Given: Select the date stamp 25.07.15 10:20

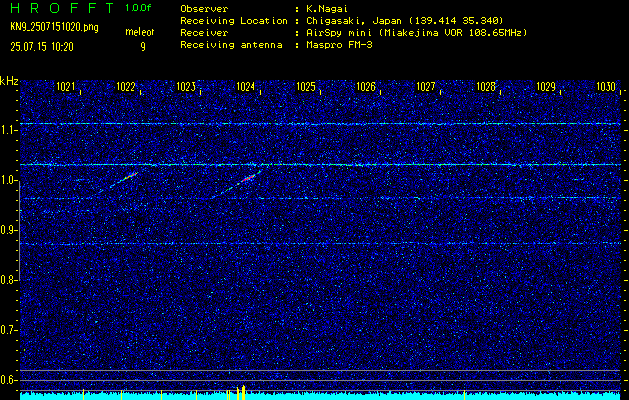Looking at the screenshot, I should point(42,47).
